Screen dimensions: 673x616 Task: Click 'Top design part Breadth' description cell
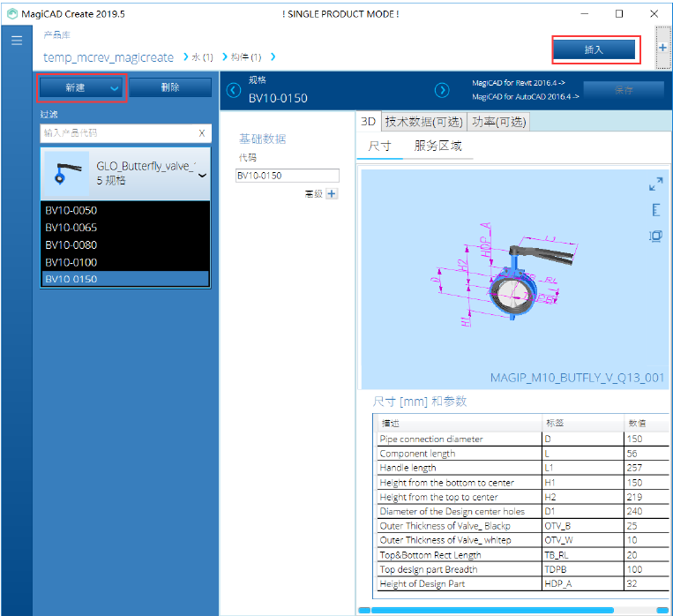460,569
